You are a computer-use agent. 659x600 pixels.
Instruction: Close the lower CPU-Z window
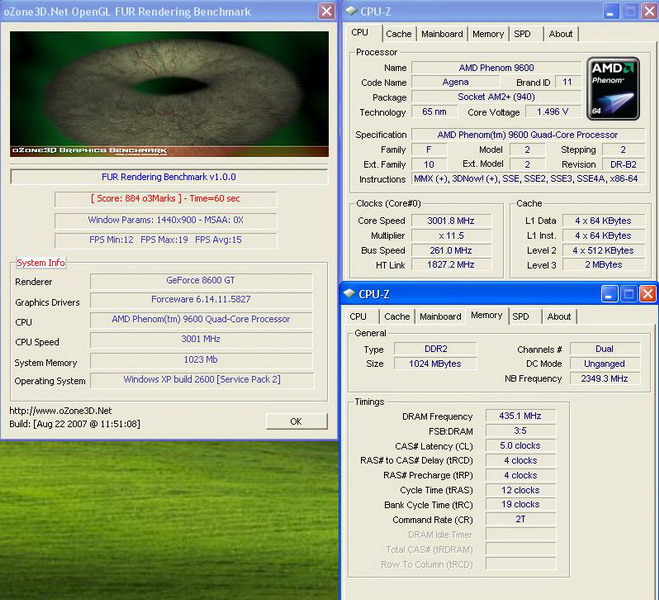tap(648, 294)
